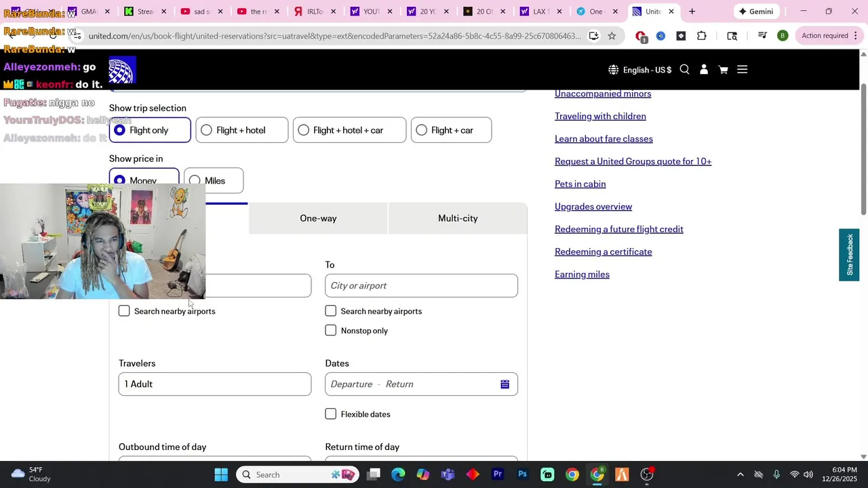The height and width of the screenshot is (488, 868).
Task: Switch to the One-way tab
Action: pos(318,218)
